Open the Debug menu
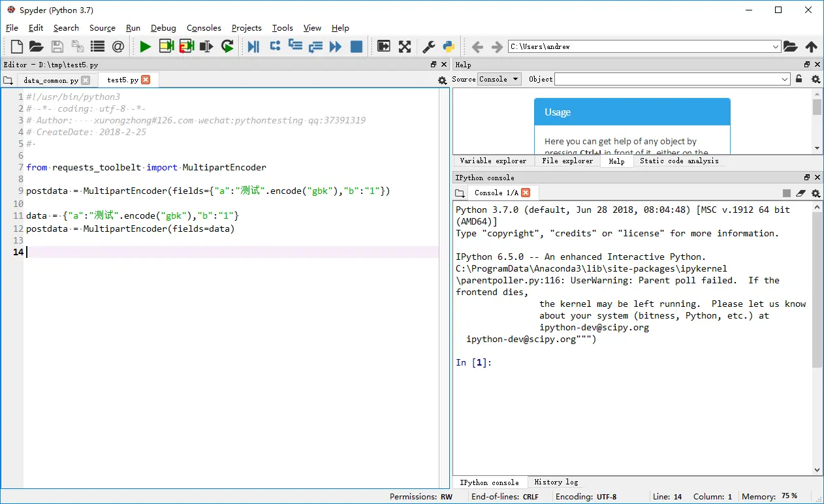 [163, 28]
